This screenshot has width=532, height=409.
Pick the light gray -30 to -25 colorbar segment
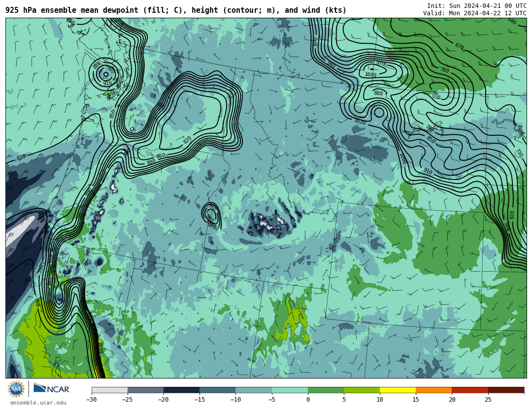tap(109, 390)
